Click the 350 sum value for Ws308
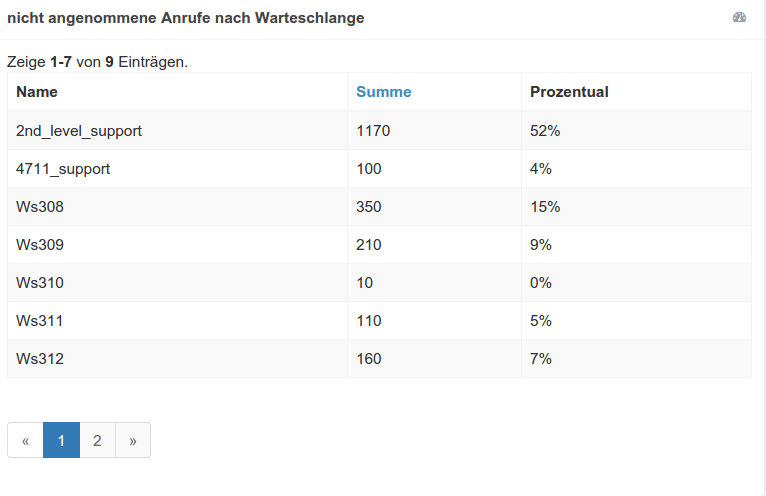The width and height of the screenshot is (766, 496). tap(369, 207)
